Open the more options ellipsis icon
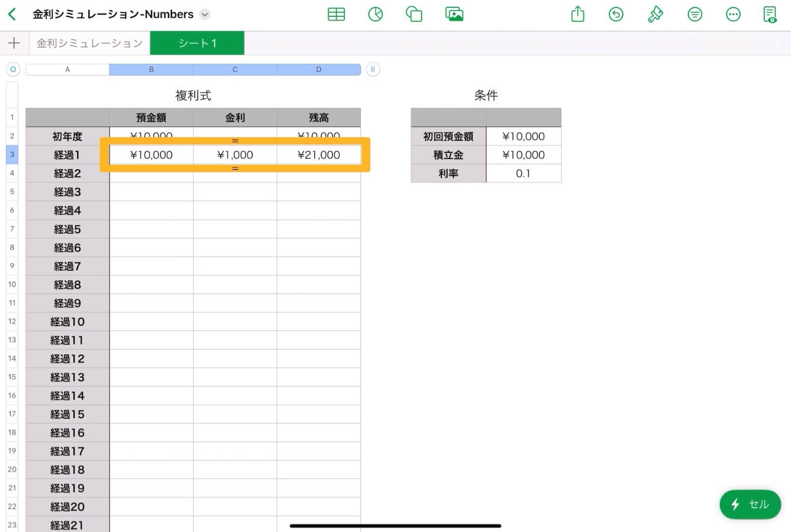The height and width of the screenshot is (532, 791). tap(733, 14)
